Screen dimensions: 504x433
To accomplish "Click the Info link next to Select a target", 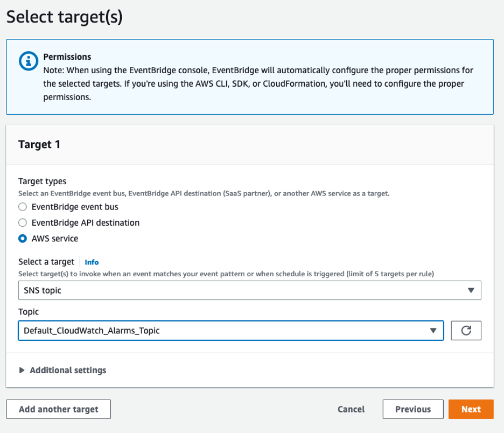I will click(x=92, y=262).
